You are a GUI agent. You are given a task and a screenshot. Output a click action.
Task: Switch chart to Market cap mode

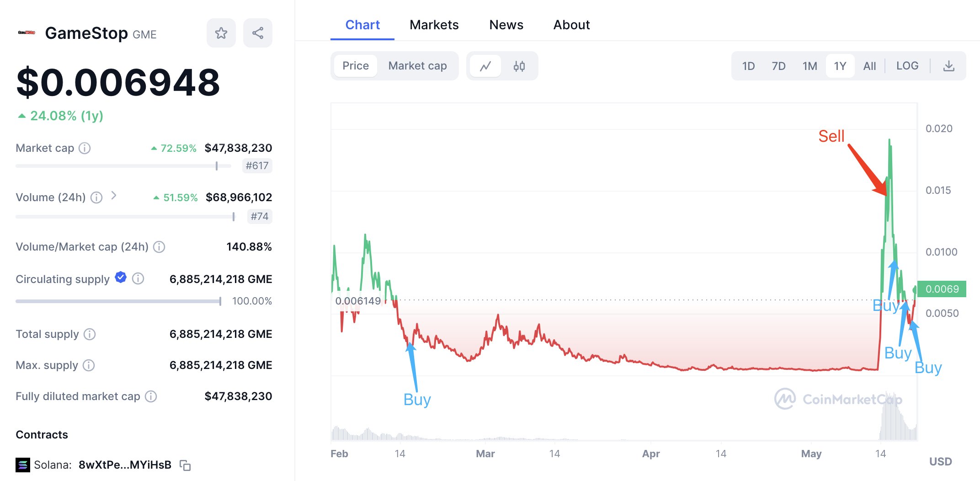(417, 66)
